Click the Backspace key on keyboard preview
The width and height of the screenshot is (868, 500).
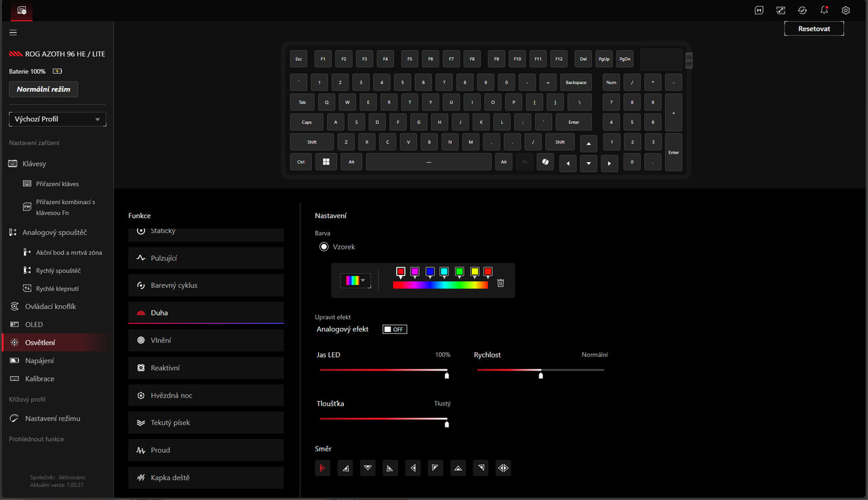click(x=576, y=83)
